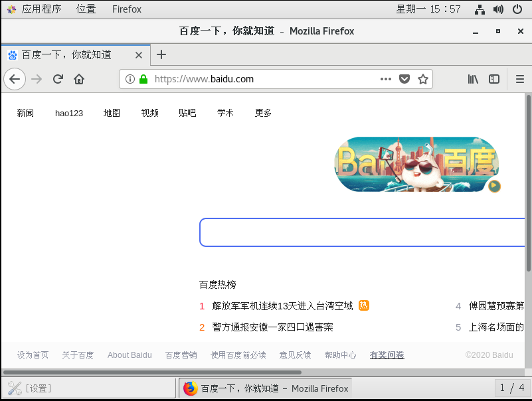This screenshot has height=401, width=532.
Task: Click the power icon in top panel
Action: [x=517, y=9]
